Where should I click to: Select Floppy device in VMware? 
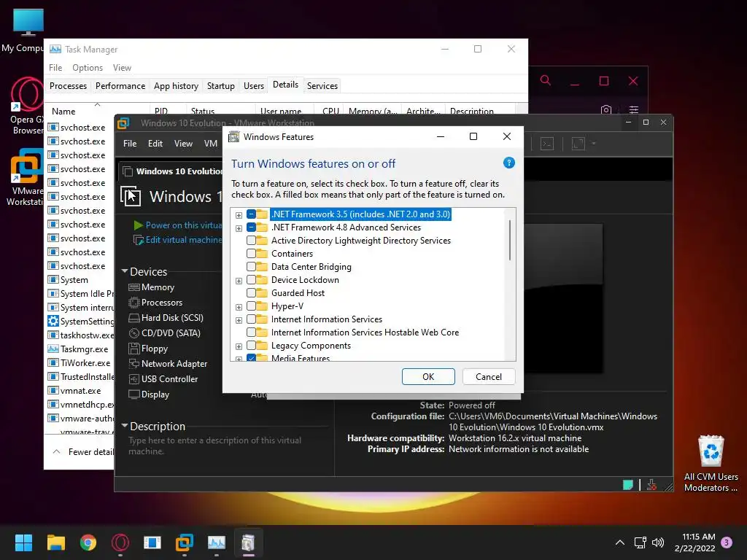(148, 349)
